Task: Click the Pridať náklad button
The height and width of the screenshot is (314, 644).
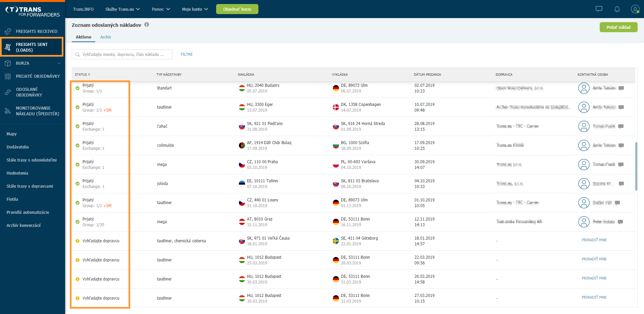Action: tap(618, 27)
